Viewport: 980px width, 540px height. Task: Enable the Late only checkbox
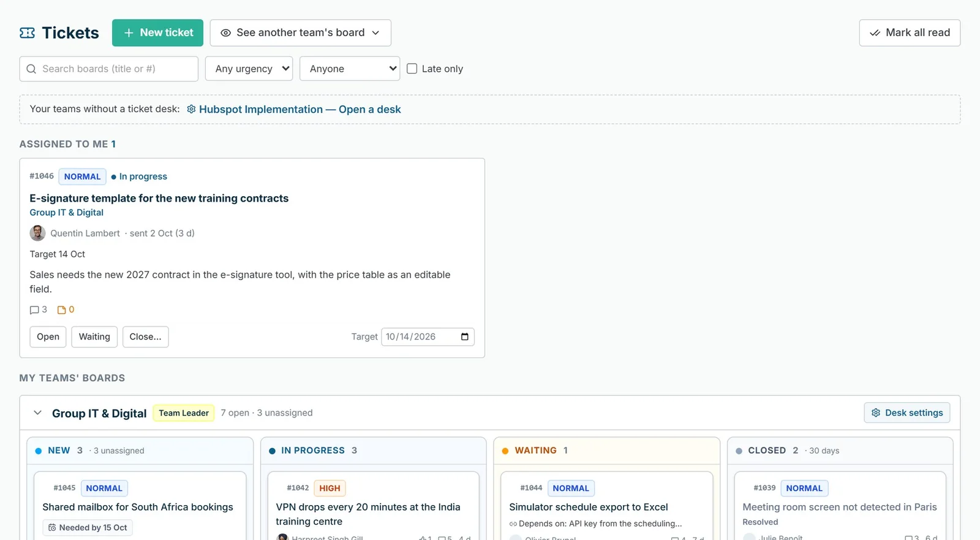[412, 69]
